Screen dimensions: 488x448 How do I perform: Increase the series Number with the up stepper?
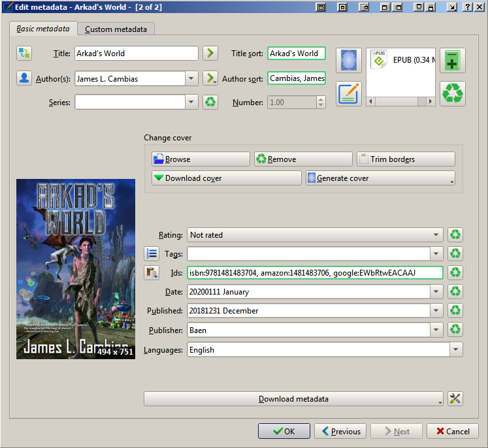(x=321, y=99)
